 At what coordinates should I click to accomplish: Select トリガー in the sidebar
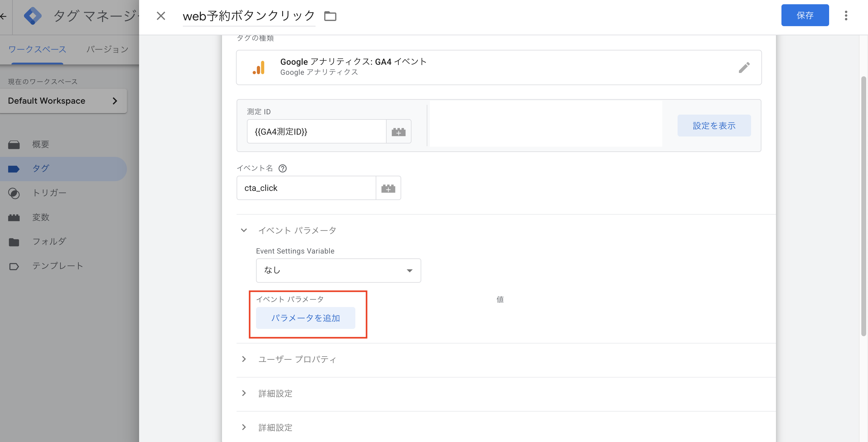coord(49,192)
